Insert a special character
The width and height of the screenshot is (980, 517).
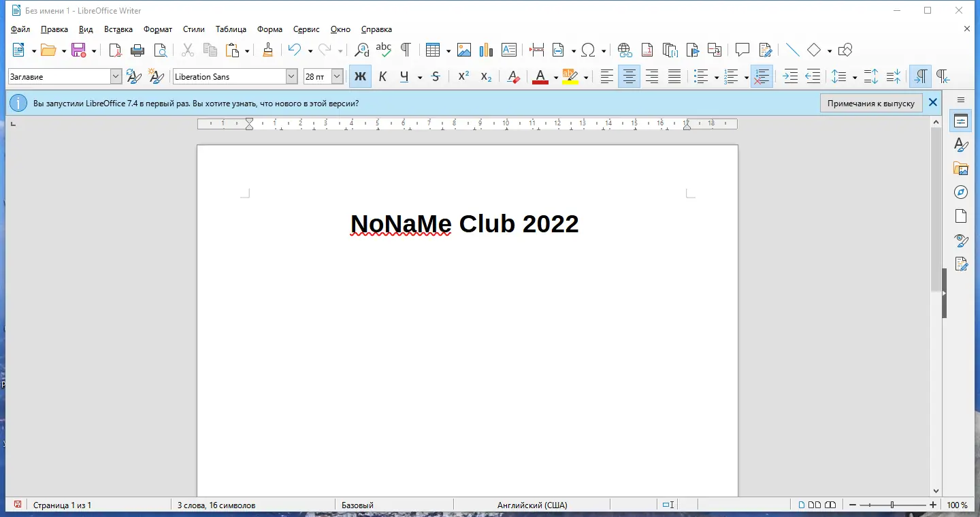(x=589, y=50)
